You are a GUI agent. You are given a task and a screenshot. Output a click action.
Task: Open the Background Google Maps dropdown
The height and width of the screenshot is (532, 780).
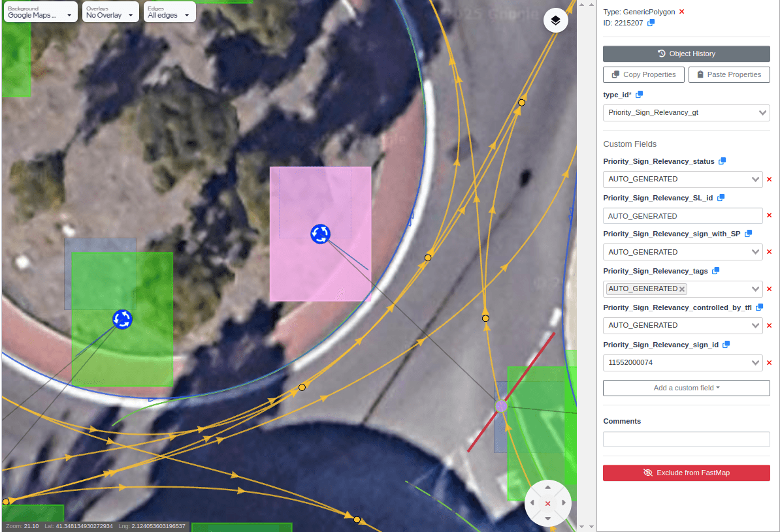(x=41, y=12)
